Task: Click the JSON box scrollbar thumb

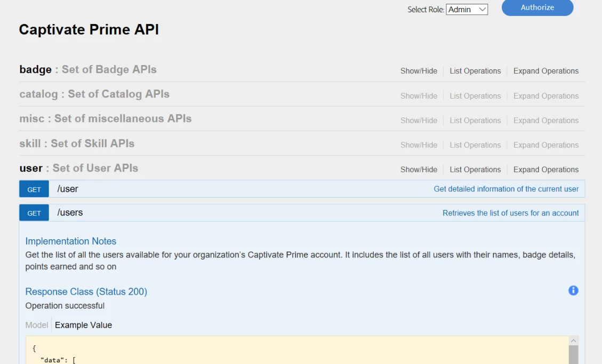Action: tap(573, 355)
